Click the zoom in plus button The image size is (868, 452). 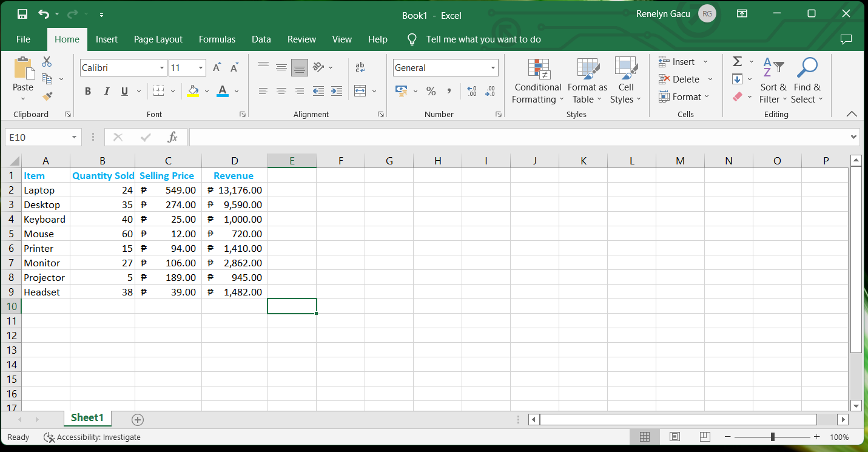point(816,437)
